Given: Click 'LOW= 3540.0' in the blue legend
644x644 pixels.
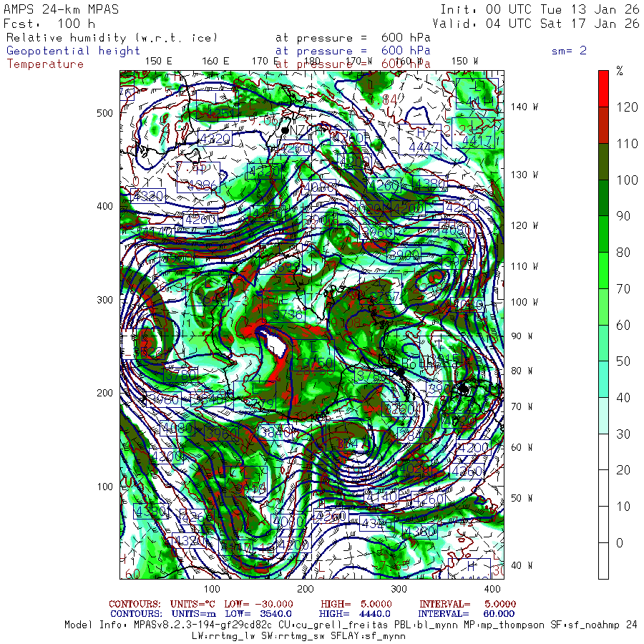Looking at the screenshot, I should (x=258, y=614).
